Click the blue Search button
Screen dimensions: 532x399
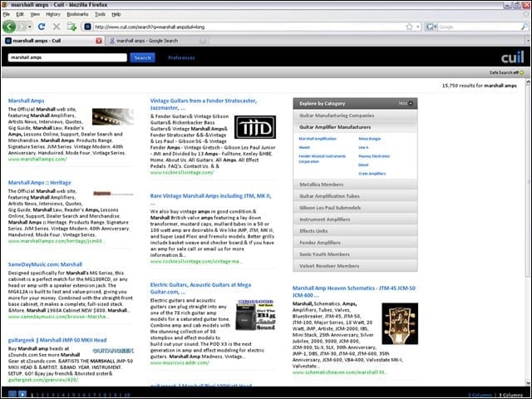142,57
